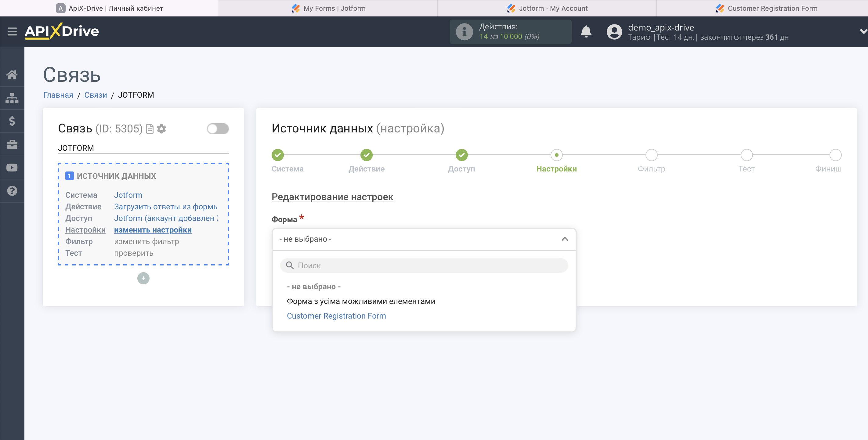Screen dimensions: 868x440
Task: Click the Actions info icon
Action: pos(464,32)
